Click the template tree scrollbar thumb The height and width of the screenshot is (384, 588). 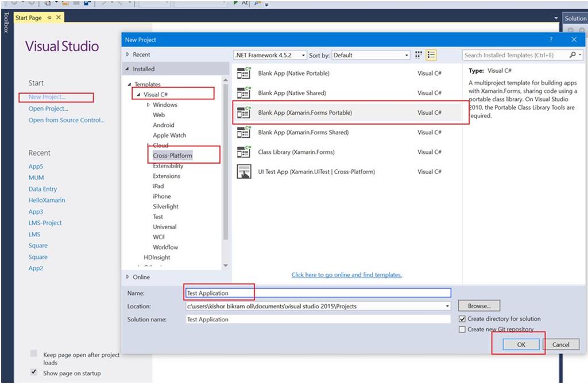point(225,161)
